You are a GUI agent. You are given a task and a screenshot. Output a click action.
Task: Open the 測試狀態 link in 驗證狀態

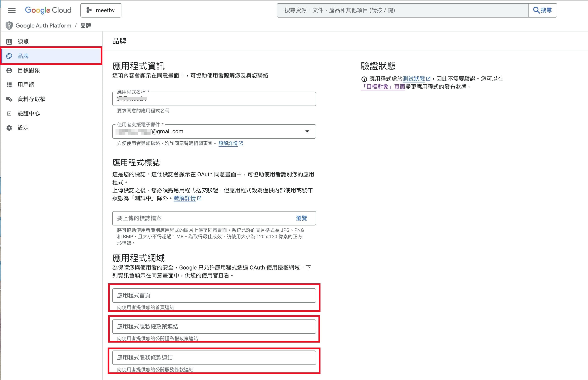[414, 79]
